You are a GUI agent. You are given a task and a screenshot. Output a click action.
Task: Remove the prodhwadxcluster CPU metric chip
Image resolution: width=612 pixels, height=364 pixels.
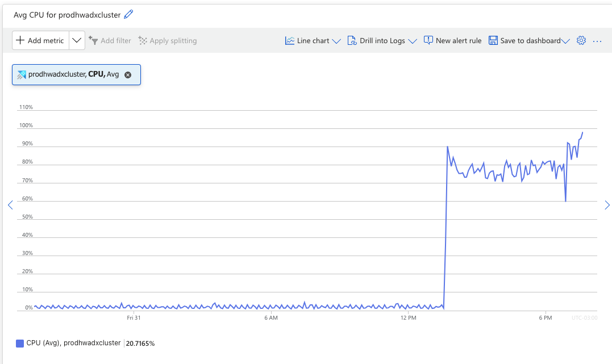coord(128,75)
